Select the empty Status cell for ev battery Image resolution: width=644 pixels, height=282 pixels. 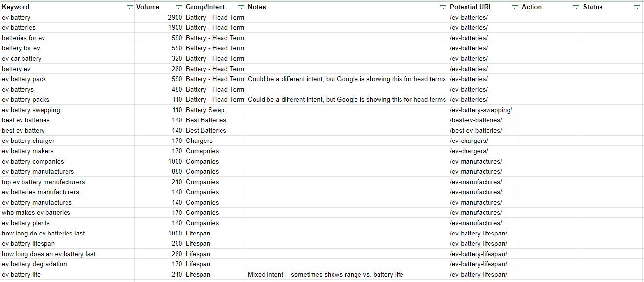[611, 17]
